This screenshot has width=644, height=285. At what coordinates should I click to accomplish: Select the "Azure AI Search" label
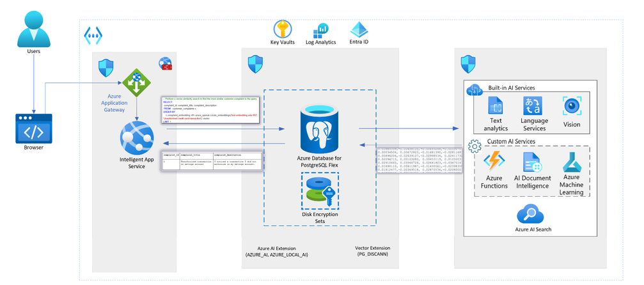click(x=533, y=229)
